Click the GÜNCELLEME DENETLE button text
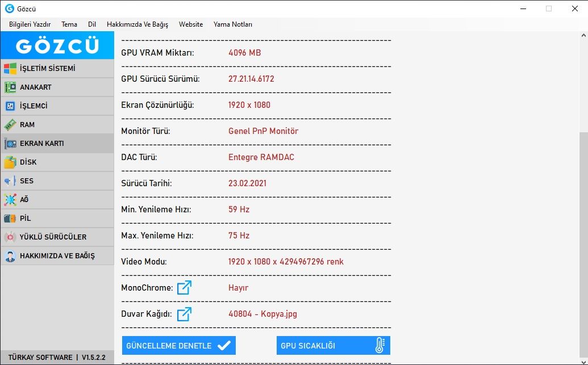 169,346
